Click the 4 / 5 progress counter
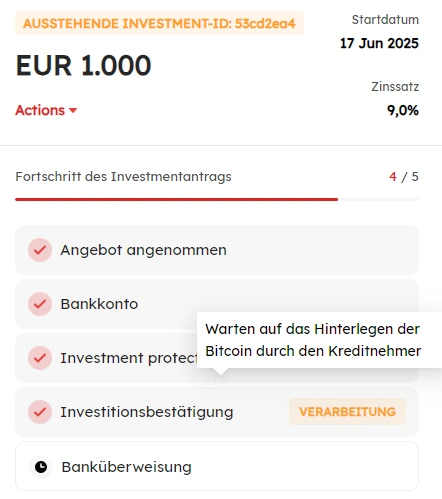 click(404, 177)
